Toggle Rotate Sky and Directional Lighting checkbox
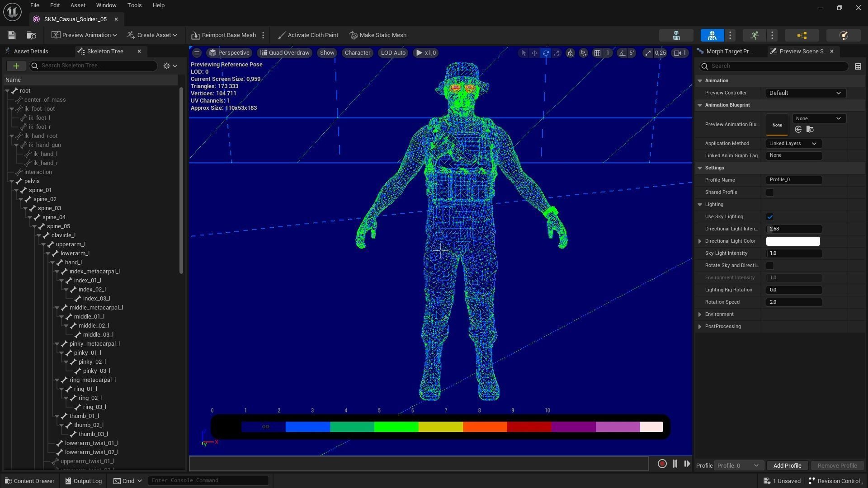The width and height of the screenshot is (868, 488). (x=769, y=266)
